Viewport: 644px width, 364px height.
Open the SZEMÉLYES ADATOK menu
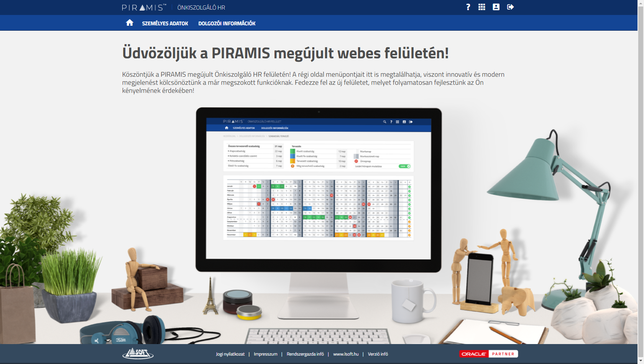pyautogui.click(x=165, y=23)
